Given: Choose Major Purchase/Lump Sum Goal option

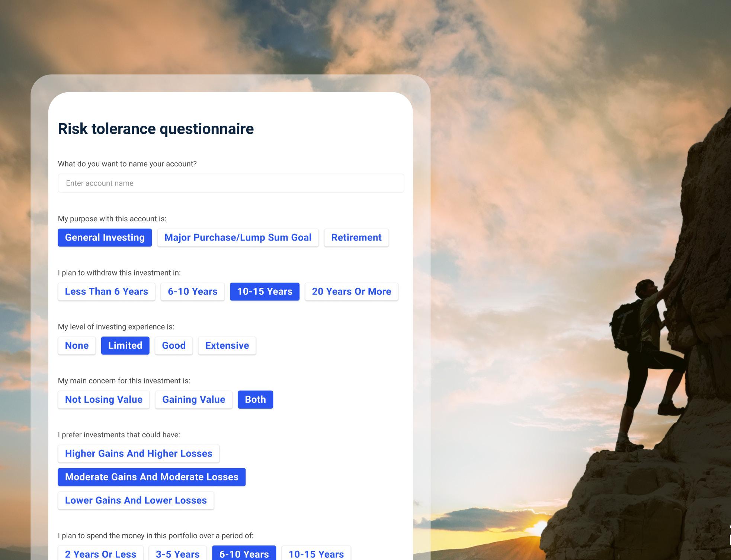Looking at the screenshot, I should click(238, 238).
